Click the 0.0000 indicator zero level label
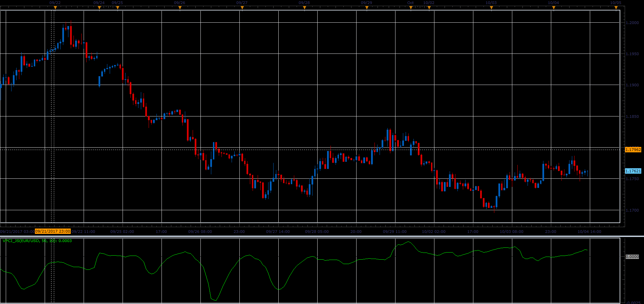Viewport: 644px width, 304px height. pyautogui.click(x=632, y=257)
